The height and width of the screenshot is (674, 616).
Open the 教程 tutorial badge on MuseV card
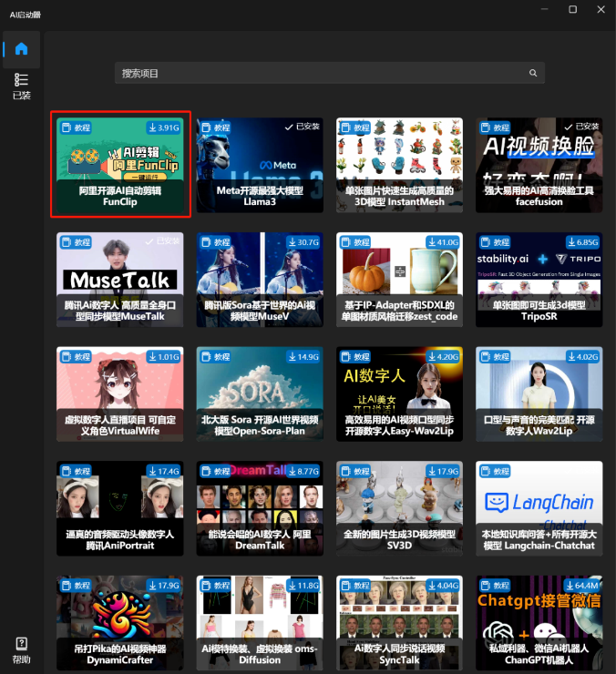216,242
